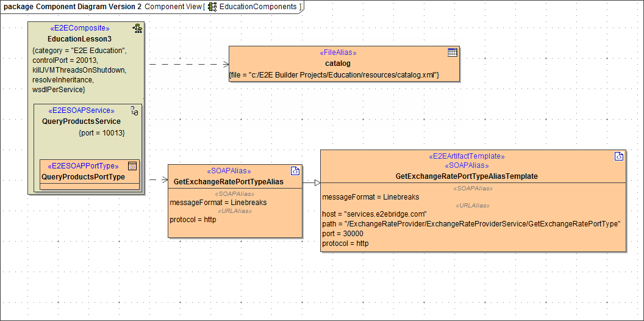Screen dimensions: 644x321
Task: Select the GetExchangeRatePortTypeAliasTemplate title
Action: pos(467,176)
